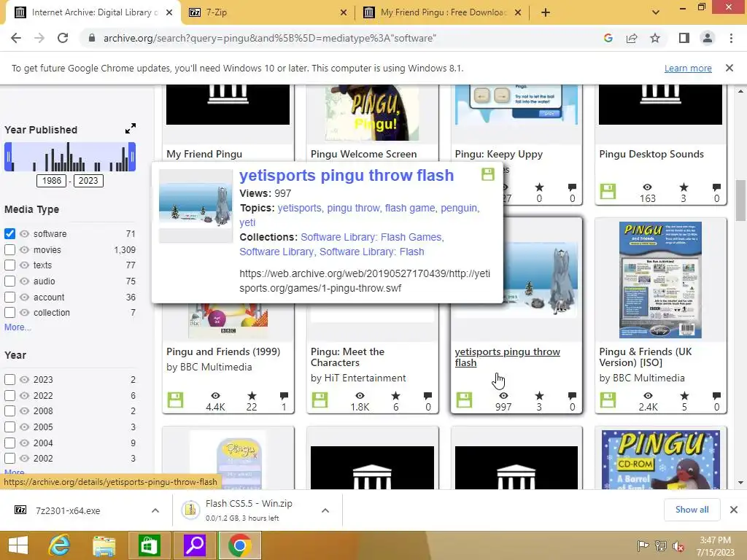This screenshot has width=747, height=560.
Task: Close the My Friend Pingu tab
Action: click(x=519, y=12)
